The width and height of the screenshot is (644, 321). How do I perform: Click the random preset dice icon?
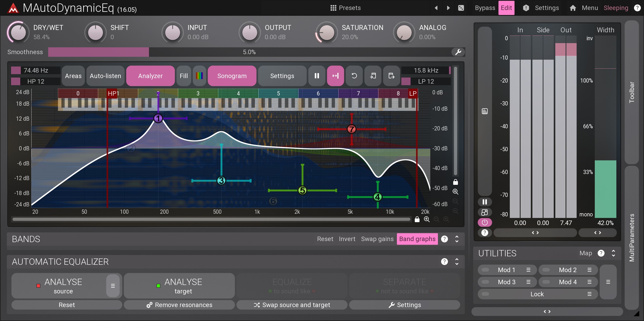[461, 8]
